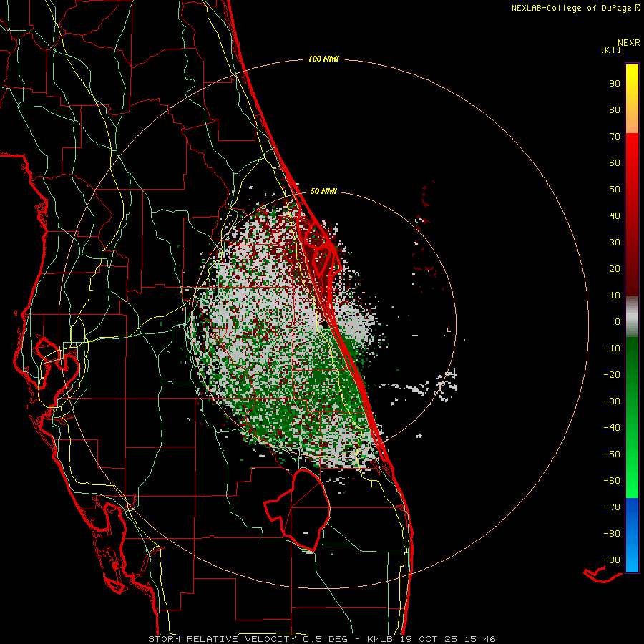Select the 100 NMI range ring label
The width and height of the screenshot is (644, 644).
323,59
